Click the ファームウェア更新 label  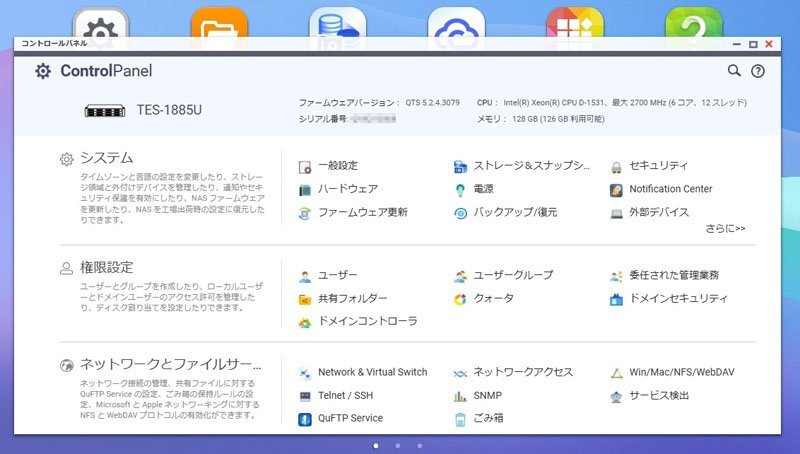[x=363, y=212]
